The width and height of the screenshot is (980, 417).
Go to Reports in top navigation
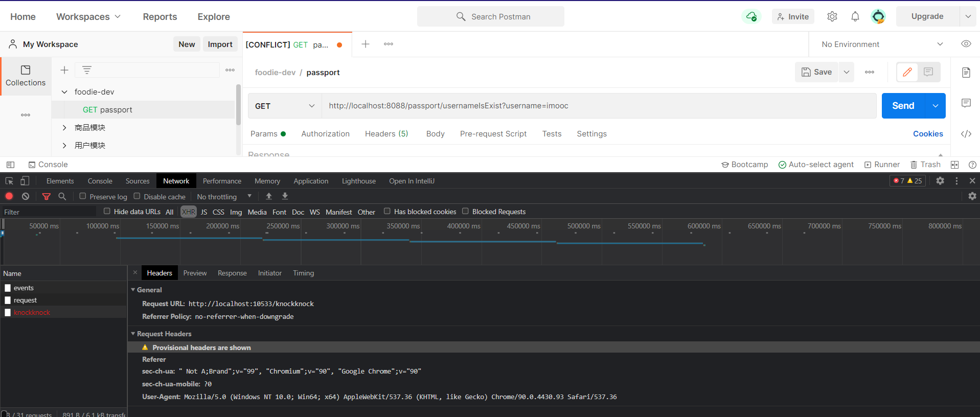click(160, 17)
